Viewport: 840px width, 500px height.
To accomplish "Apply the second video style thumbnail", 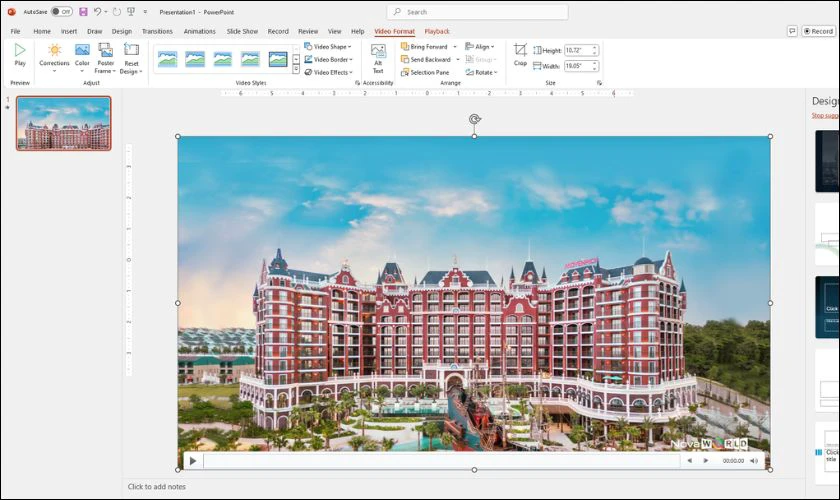I will coord(195,59).
